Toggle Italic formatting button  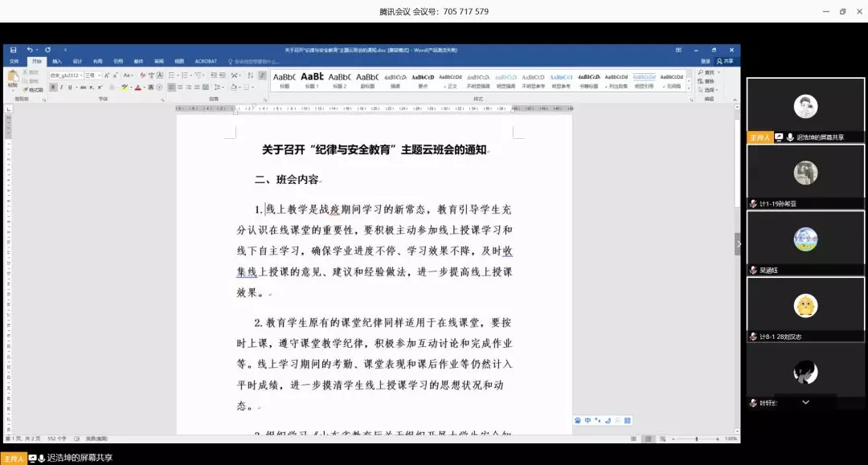(x=62, y=88)
